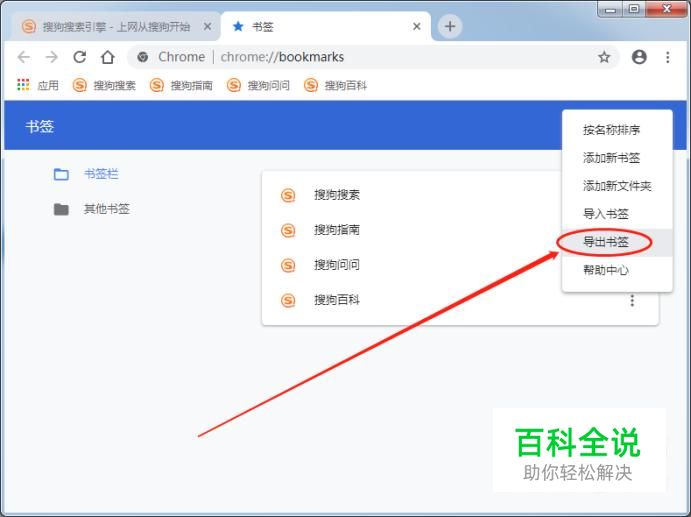Go forward with the forward arrow
Screen dimensions: 691x517
[52, 57]
